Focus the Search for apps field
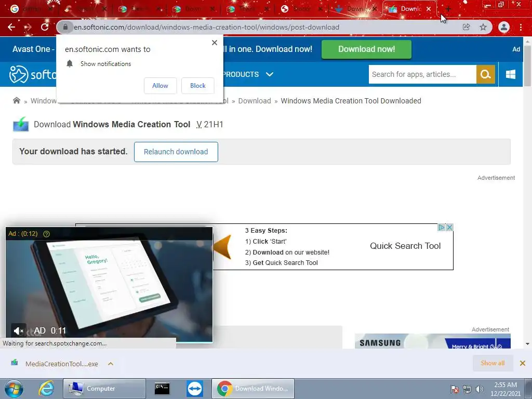 tap(422, 74)
